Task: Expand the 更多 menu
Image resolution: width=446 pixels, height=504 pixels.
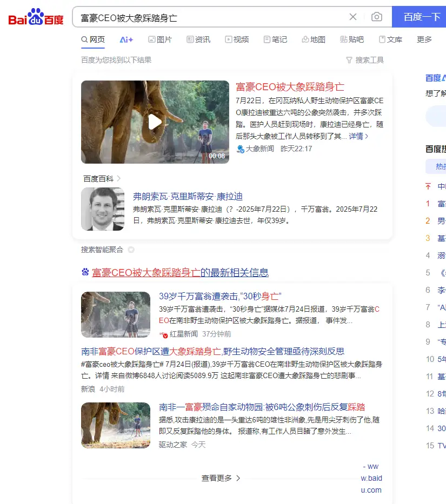Action: click(424, 39)
